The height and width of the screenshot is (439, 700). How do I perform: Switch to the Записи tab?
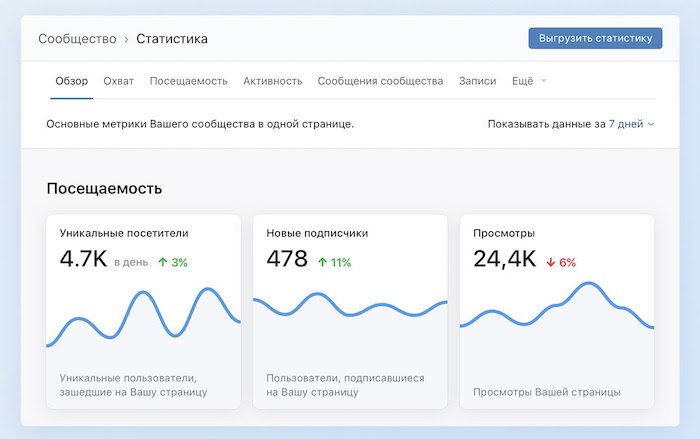(x=477, y=81)
